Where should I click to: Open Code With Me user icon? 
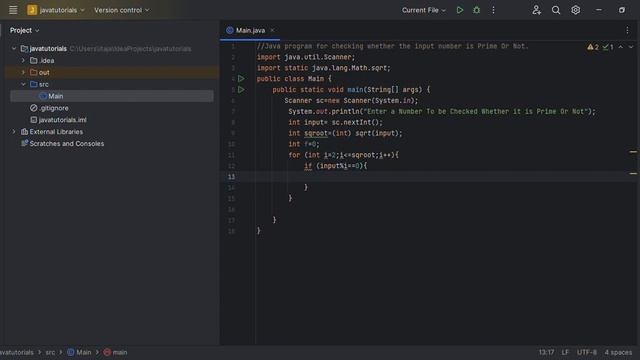[536, 10]
